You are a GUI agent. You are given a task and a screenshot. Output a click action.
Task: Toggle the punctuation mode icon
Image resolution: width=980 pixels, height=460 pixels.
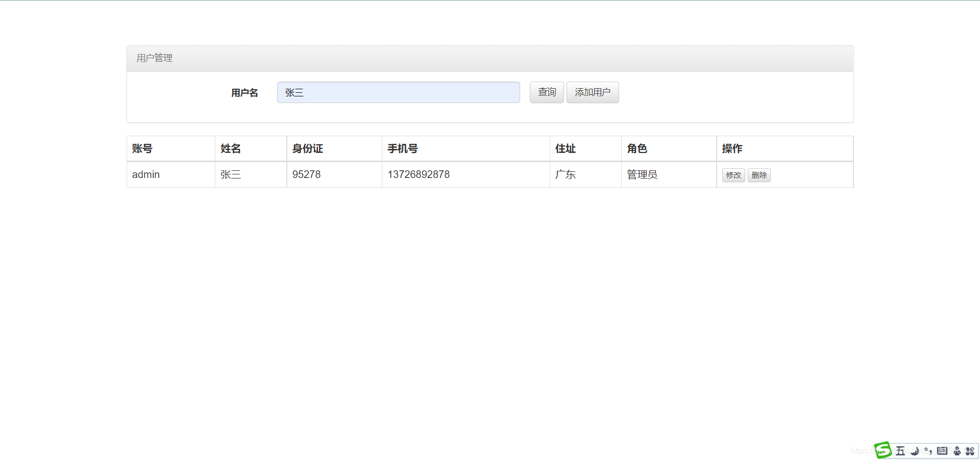coord(928,451)
